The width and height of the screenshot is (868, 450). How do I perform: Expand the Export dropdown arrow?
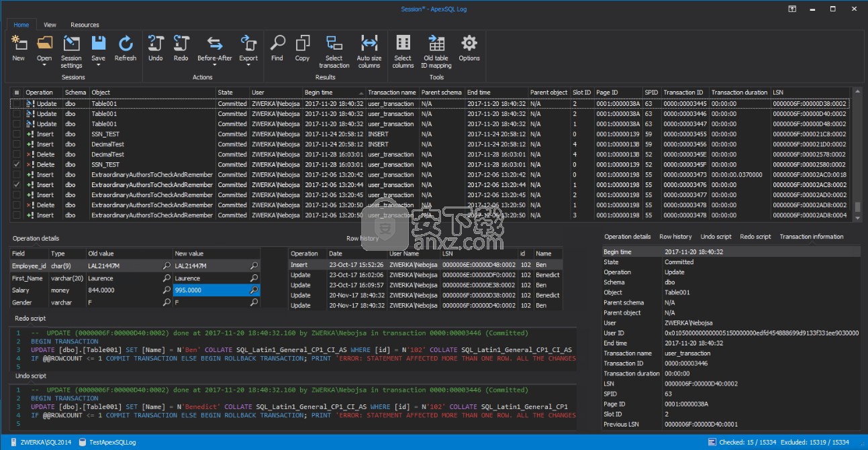point(248,66)
